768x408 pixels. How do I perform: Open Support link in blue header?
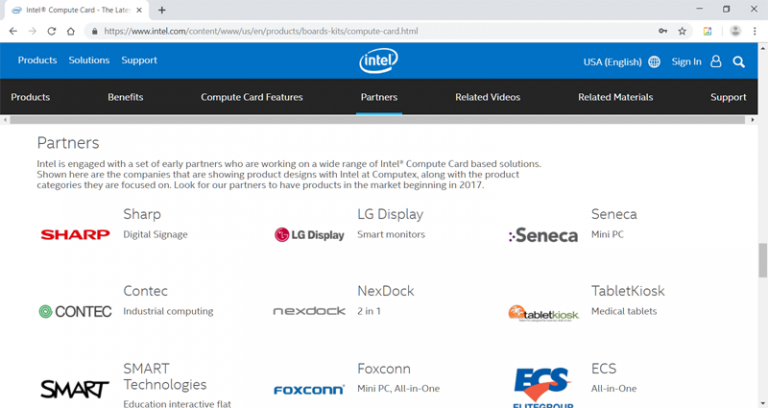click(139, 61)
